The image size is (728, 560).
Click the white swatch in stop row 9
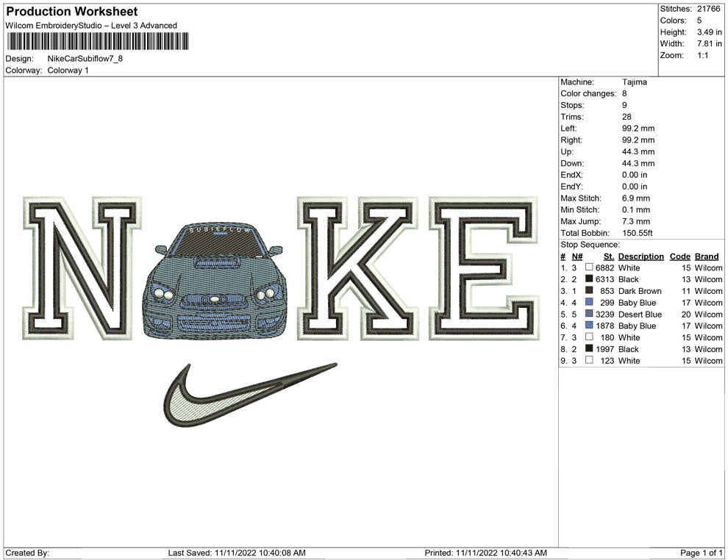[x=589, y=360]
